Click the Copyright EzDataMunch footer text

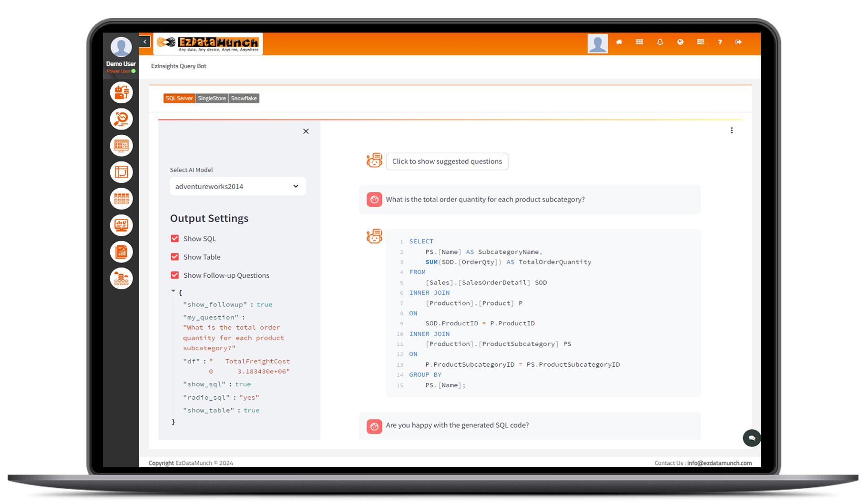191,463
